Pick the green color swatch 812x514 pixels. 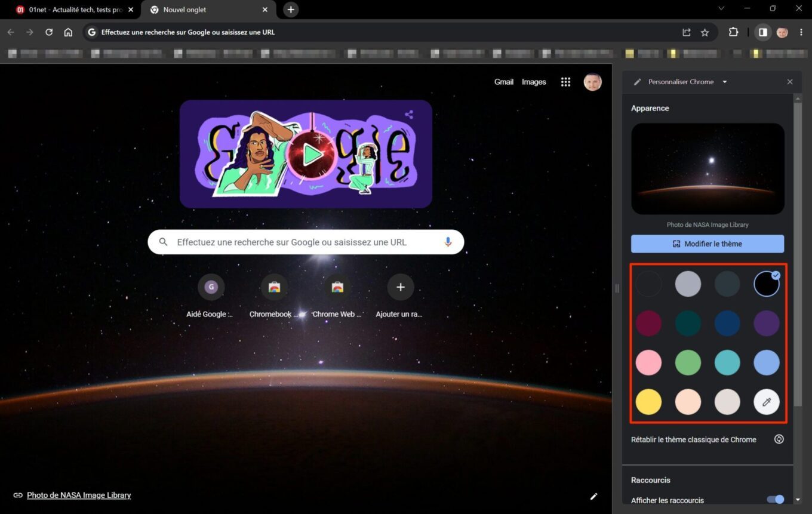(688, 362)
